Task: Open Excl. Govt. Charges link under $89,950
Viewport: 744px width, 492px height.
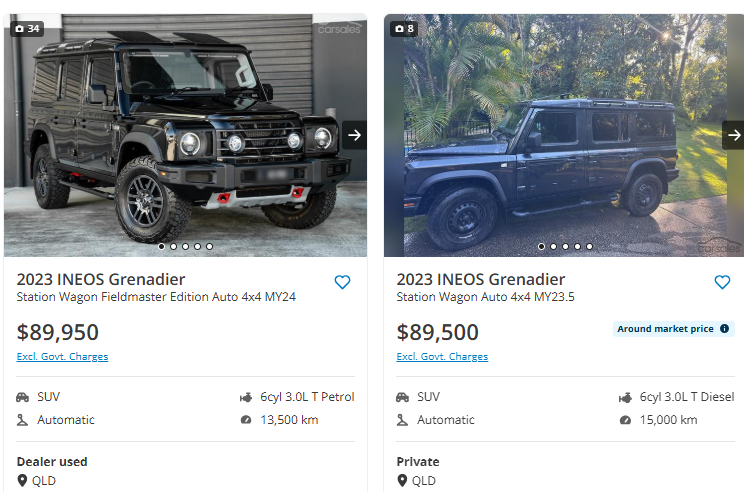Action: (x=62, y=357)
